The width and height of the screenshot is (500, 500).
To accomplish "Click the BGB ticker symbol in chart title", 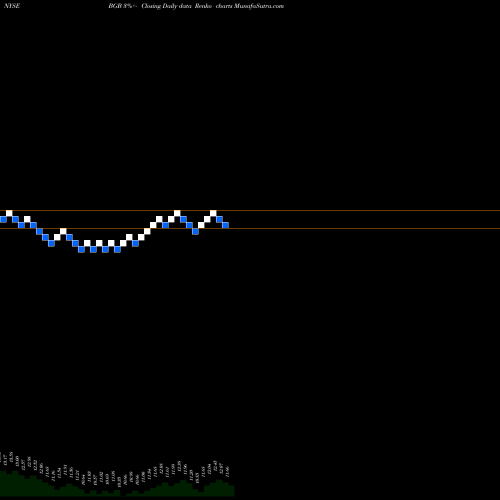I will coord(114,6).
